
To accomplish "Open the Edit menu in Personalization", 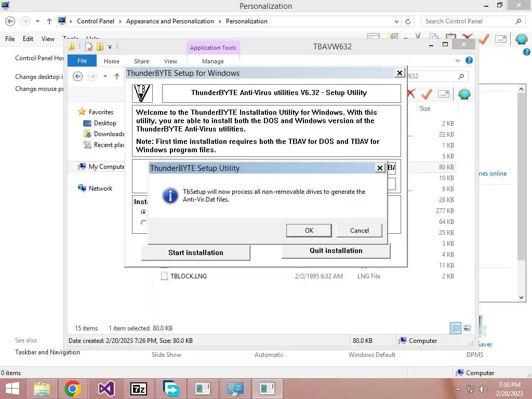I will pos(28,39).
